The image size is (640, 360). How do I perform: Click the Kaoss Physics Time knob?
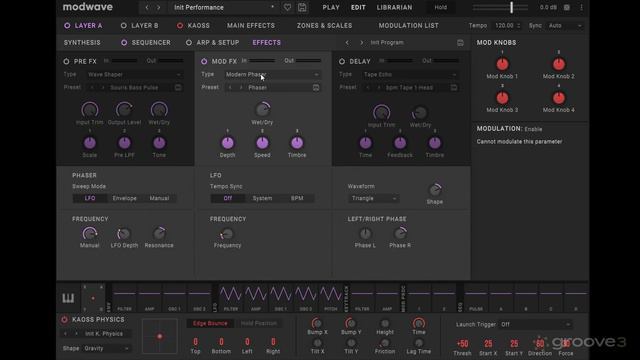(418, 323)
